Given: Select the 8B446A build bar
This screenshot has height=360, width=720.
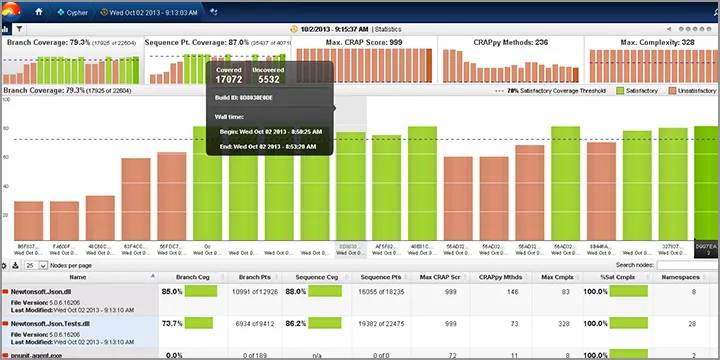Looking at the screenshot, I should pos(601,191).
